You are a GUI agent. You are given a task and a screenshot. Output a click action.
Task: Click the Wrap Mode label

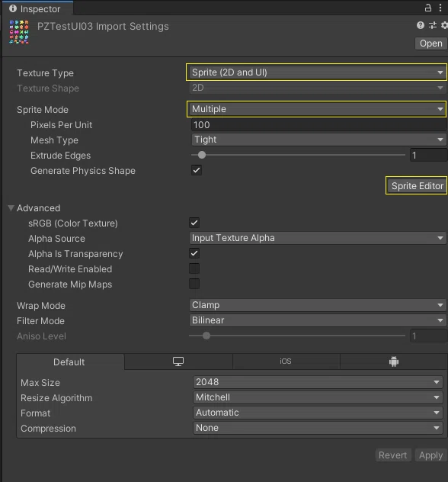click(x=41, y=306)
